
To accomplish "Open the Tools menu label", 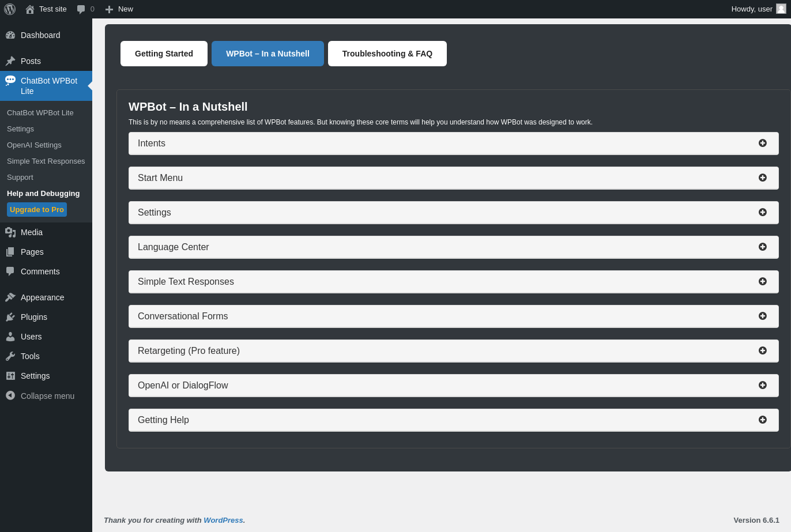I will 30,356.
